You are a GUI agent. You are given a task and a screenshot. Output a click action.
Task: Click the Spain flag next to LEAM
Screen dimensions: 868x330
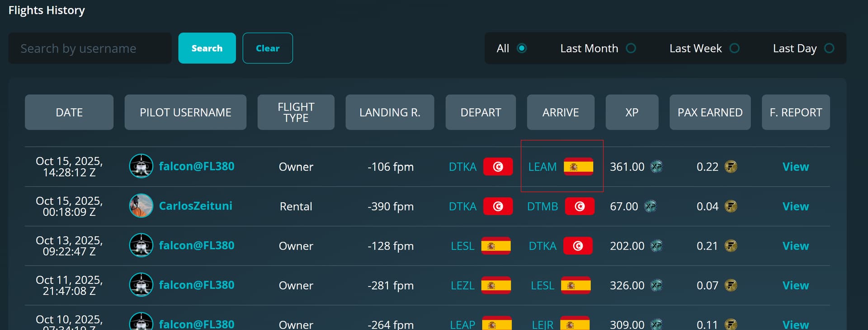[578, 167]
